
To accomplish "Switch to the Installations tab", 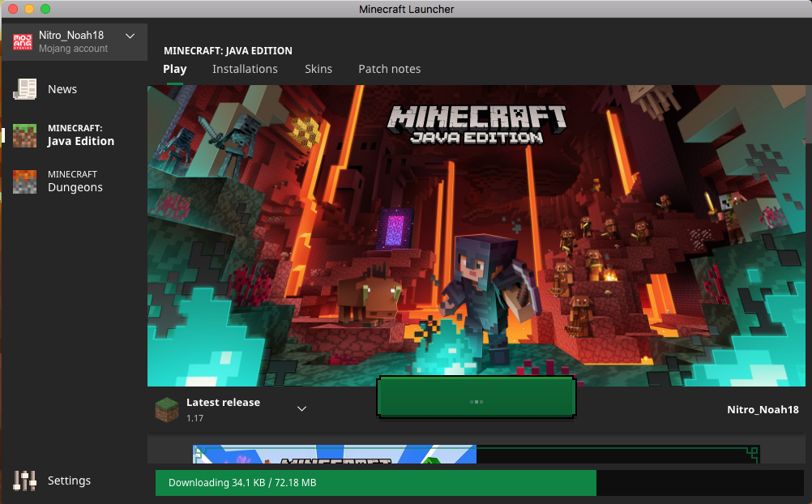I will coord(245,69).
